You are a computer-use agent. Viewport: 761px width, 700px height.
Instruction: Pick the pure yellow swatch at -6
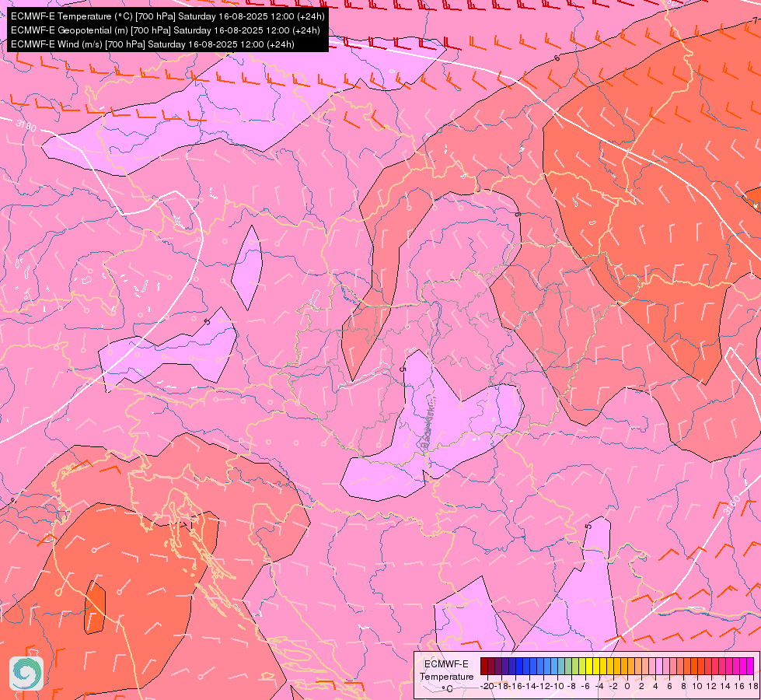pos(589,666)
